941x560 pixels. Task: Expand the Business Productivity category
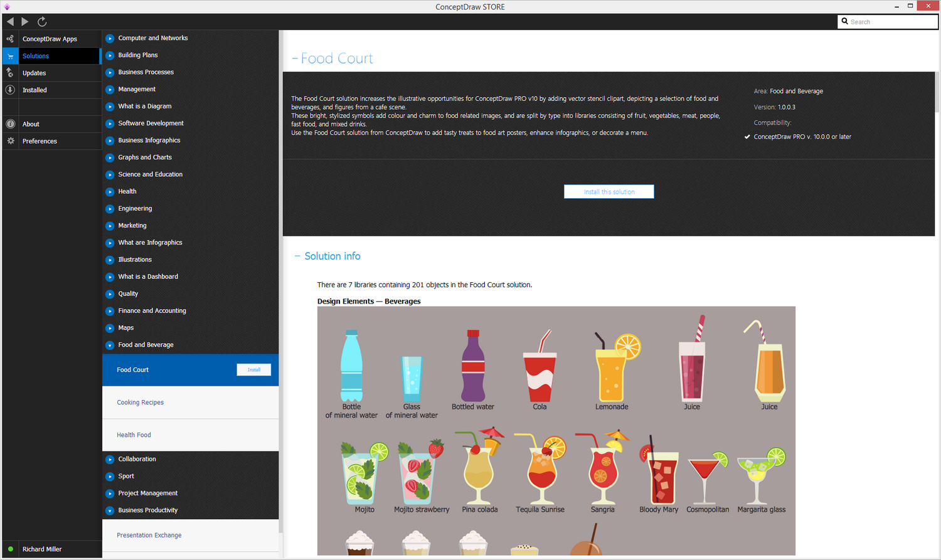click(x=110, y=510)
